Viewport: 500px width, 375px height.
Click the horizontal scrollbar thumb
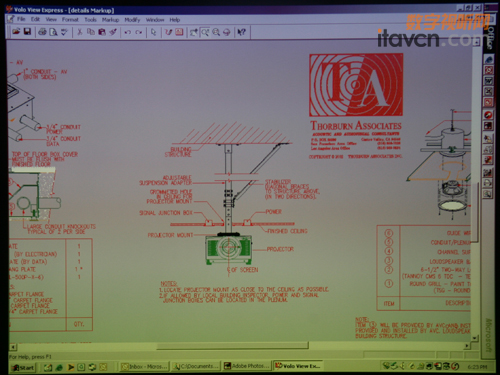click(232, 346)
